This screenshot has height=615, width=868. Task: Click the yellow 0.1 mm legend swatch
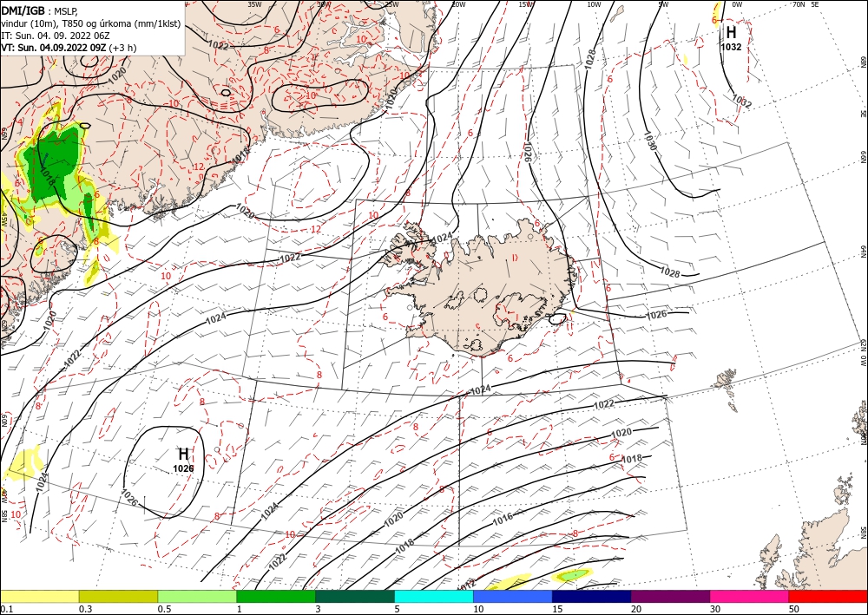tap(39, 596)
